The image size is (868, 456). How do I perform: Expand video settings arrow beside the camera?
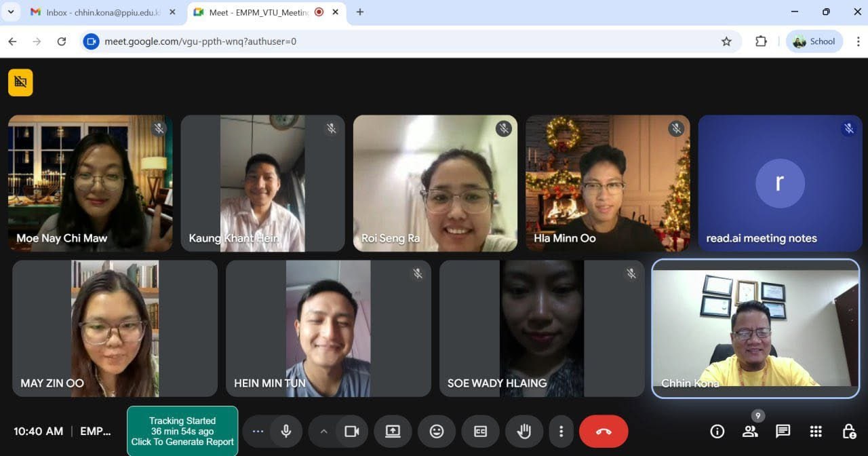323,432
